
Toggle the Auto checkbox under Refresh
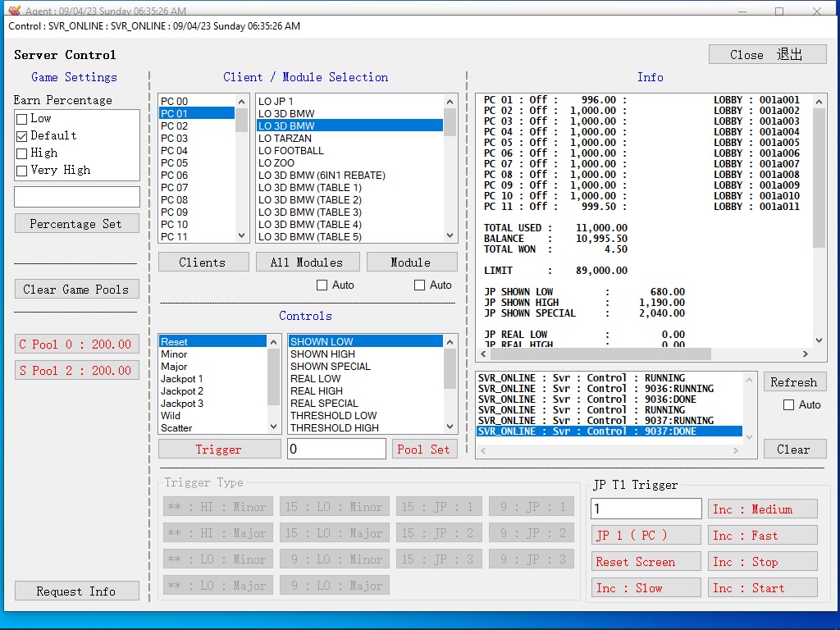pyautogui.click(x=788, y=404)
